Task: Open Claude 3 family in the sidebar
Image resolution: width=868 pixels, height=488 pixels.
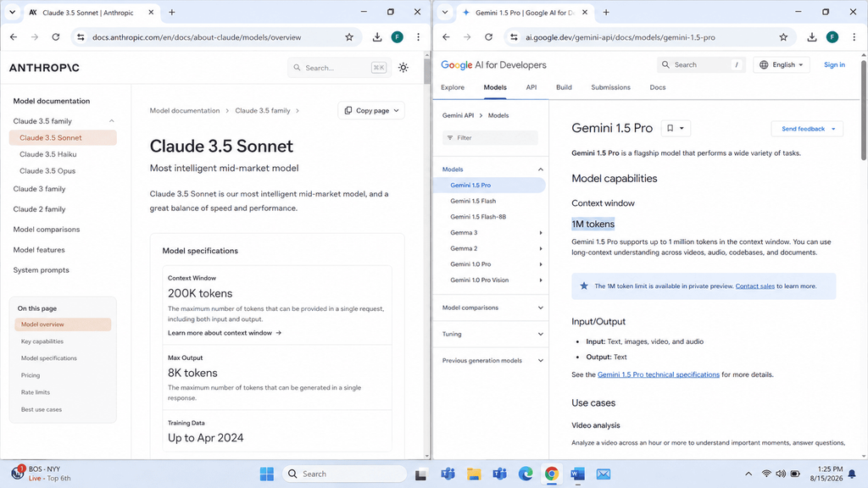Action: click(x=39, y=189)
